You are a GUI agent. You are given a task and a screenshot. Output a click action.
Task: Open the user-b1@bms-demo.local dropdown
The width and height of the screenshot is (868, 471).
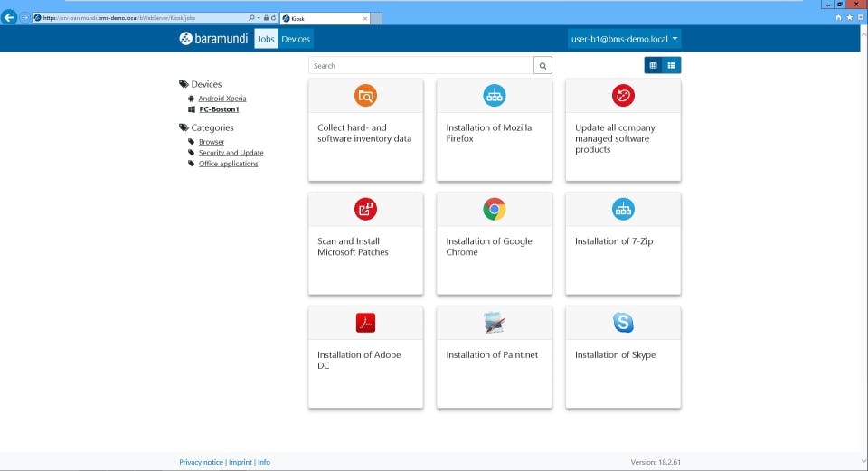pyautogui.click(x=624, y=39)
